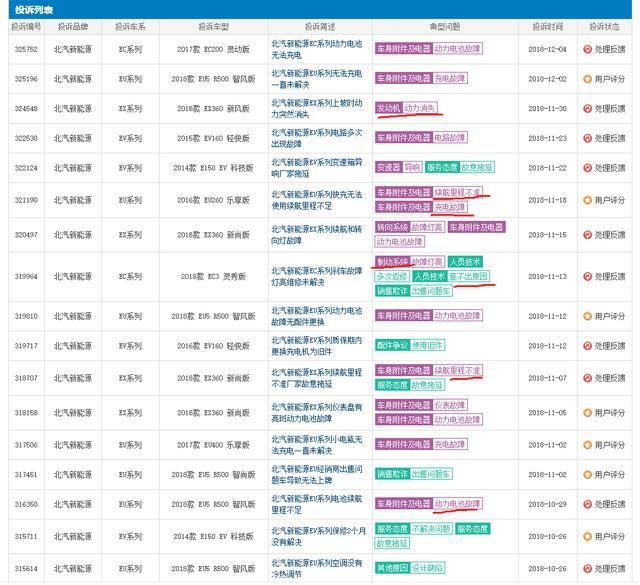Screen dimensions: 640x585
Task: Click the 使用旧件 tag
Action: coord(427,345)
